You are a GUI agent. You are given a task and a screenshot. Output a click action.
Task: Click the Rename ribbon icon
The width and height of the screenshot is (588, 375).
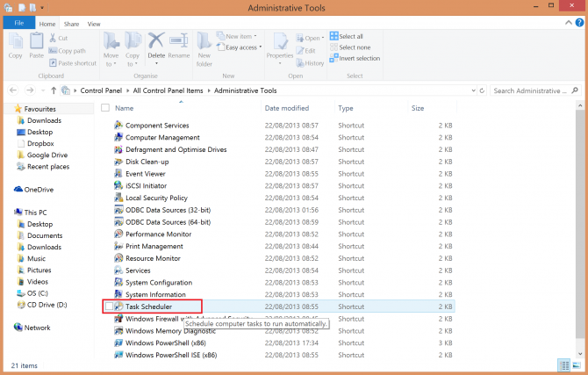(178, 41)
